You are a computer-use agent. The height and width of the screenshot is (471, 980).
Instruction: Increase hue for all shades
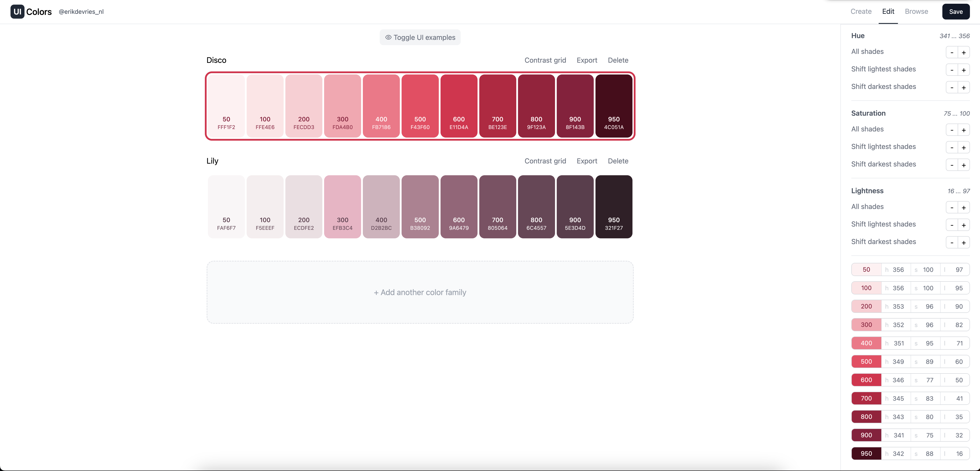pos(964,52)
